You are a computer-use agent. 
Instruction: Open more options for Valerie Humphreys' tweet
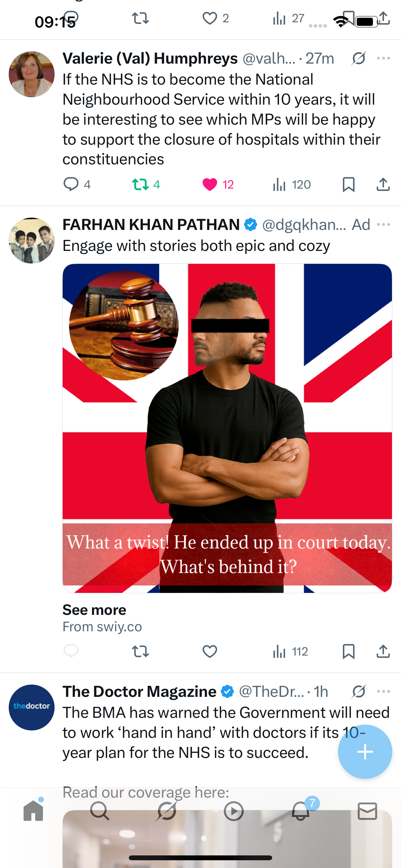384,58
